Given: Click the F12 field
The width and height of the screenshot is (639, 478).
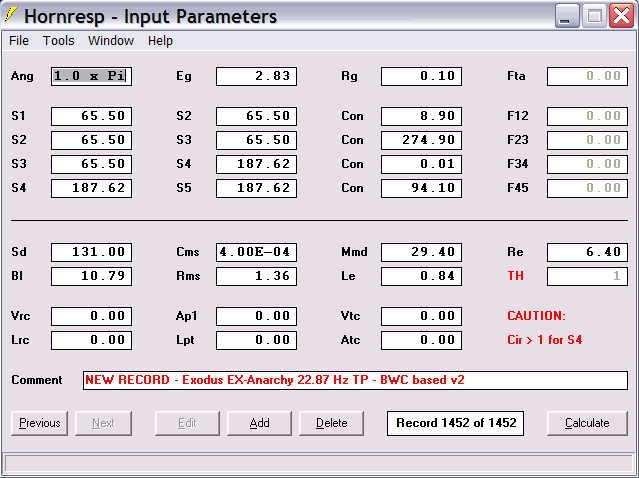Looking at the screenshot, I should [587, 116].
